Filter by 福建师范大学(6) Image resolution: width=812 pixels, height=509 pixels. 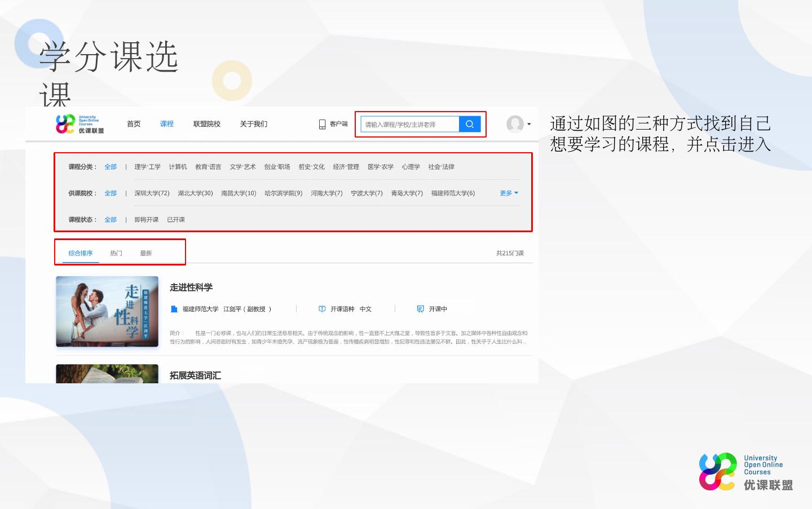pos(453,193)
